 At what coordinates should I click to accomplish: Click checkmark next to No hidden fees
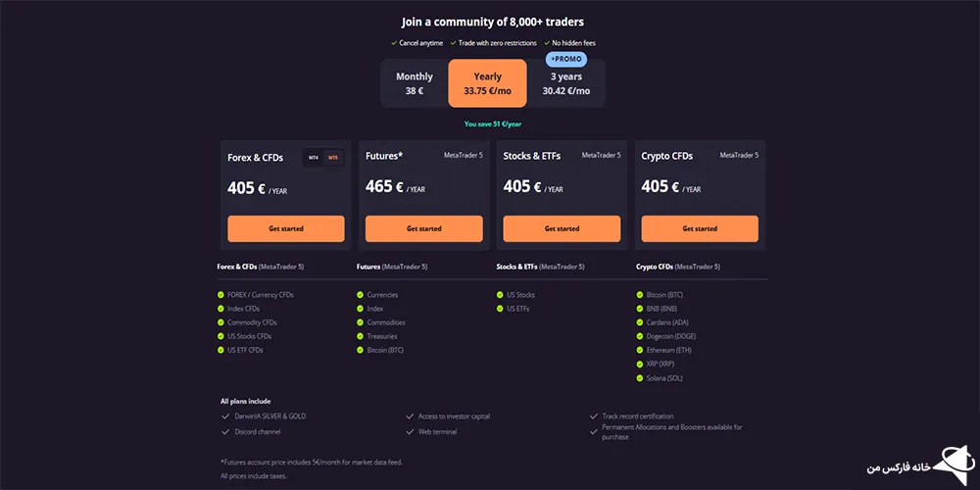coord(547,43)
